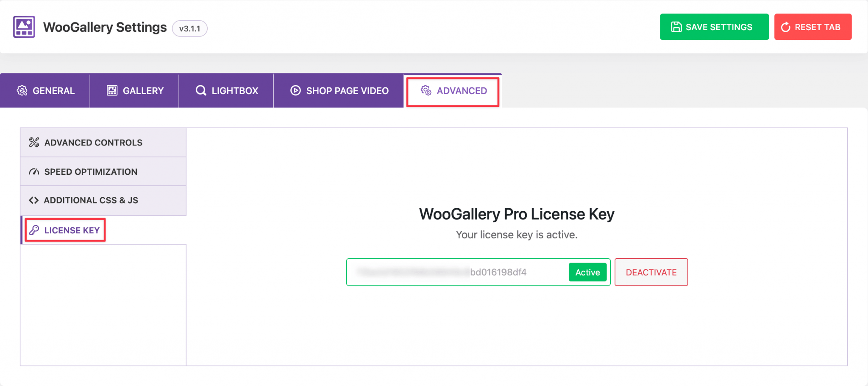The height and width of the screenshot is (386, 868).
Task: Click the key icon next to License Key
Action: click(35, 230)
